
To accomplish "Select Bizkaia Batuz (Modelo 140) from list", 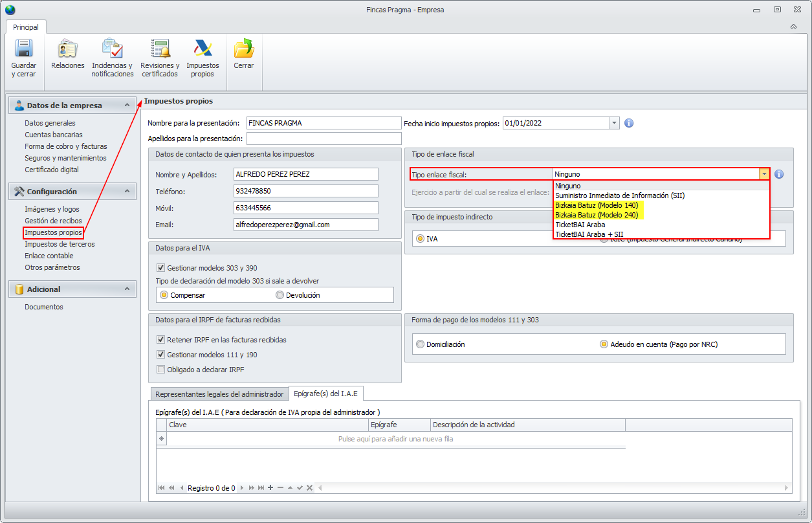I will pos(596,205).
